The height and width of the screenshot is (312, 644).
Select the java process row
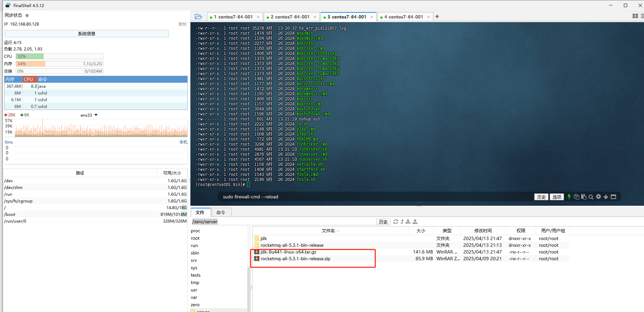(96, 86)
